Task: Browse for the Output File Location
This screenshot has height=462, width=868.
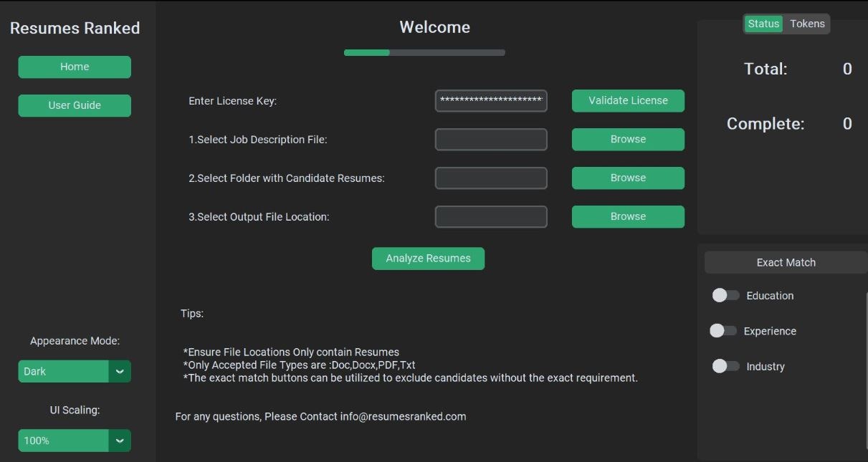Action: (628, 217)
